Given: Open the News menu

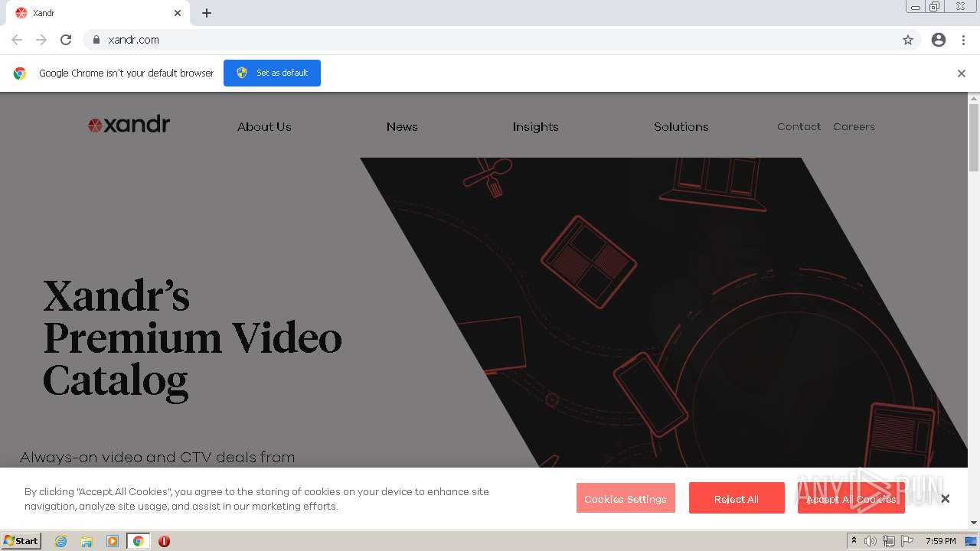Looking at the screenshot, I should pos(402,127).
